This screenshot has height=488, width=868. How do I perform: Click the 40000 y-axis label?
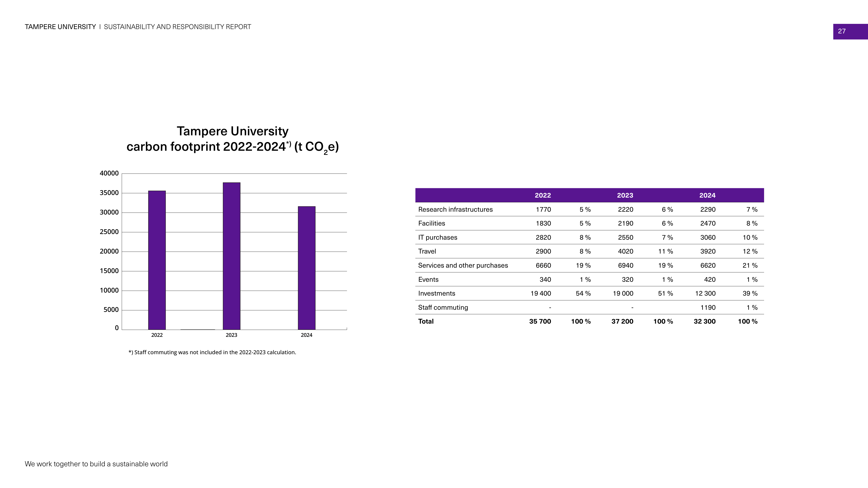click(109, 174)
